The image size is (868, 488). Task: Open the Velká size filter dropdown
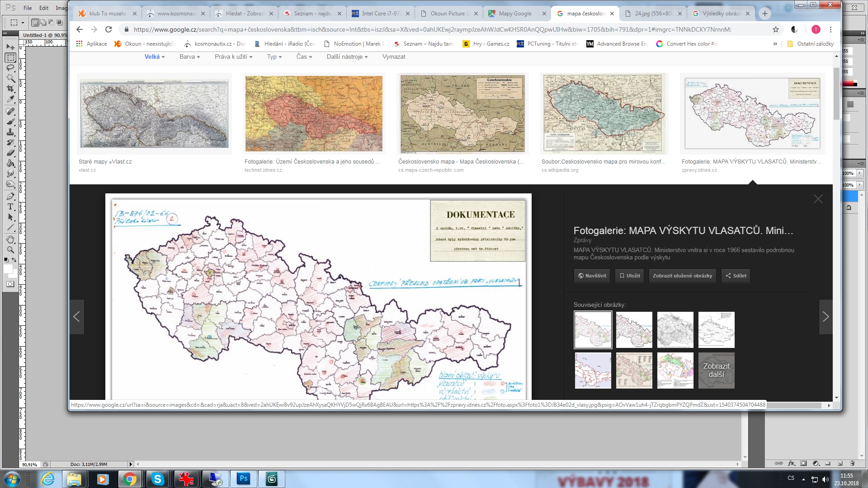click(155, 57)
